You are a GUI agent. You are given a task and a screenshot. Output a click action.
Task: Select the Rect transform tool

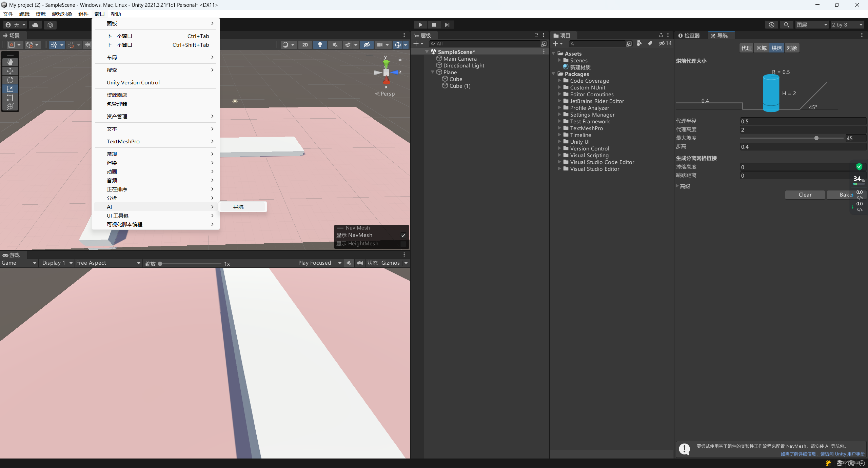(x=10, y=97)
